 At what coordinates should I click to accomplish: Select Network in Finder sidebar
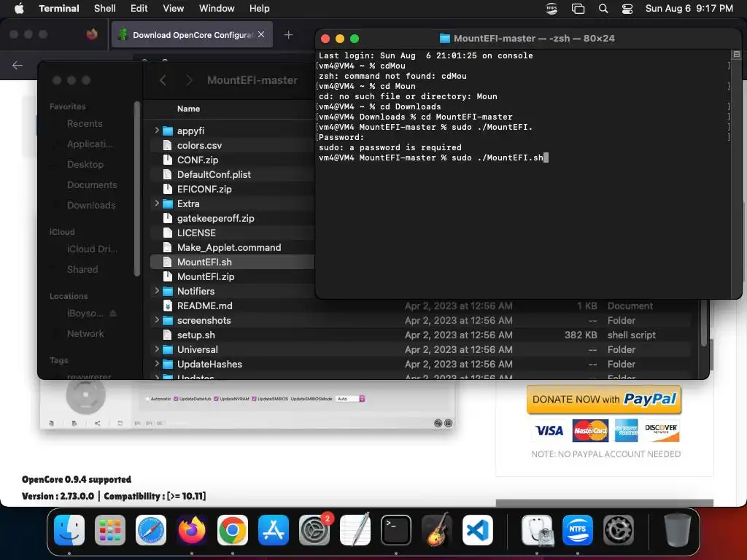pyautogui.click(x=85, y=334)
